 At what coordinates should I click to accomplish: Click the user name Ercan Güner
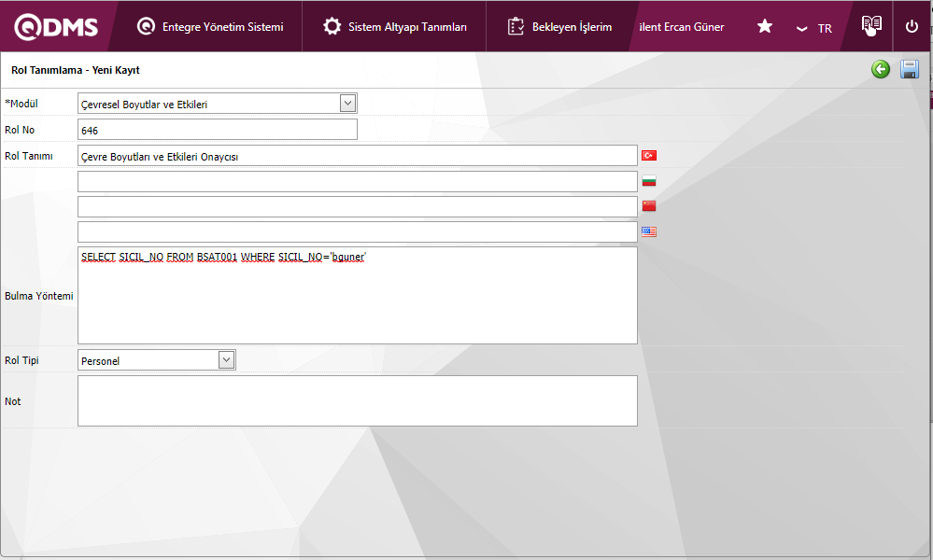click(681, 27)
